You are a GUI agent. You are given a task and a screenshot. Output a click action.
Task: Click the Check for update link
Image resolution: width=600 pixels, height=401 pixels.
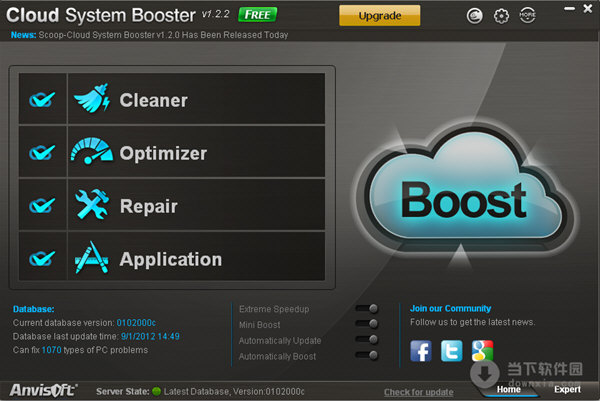click(x=419, y=392)
